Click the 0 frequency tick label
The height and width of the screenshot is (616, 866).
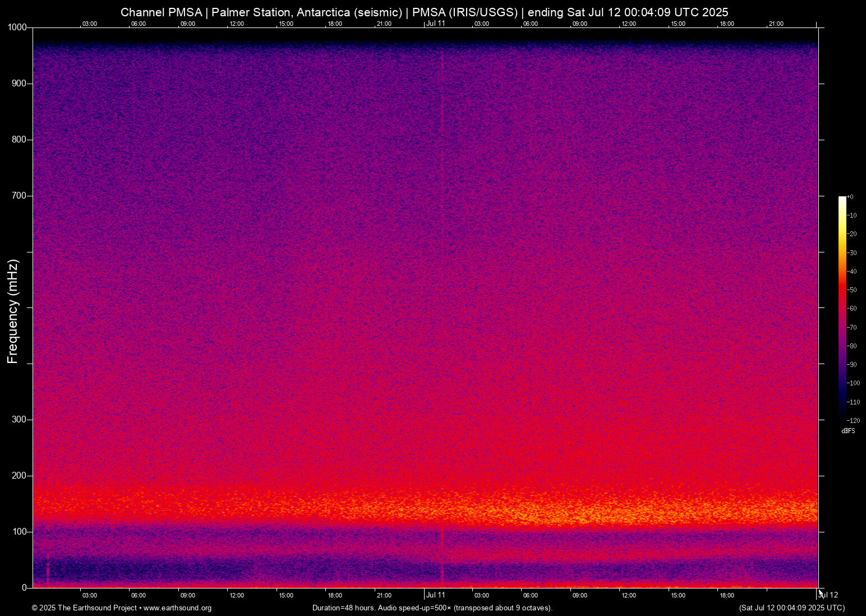[x=24, y=587]
